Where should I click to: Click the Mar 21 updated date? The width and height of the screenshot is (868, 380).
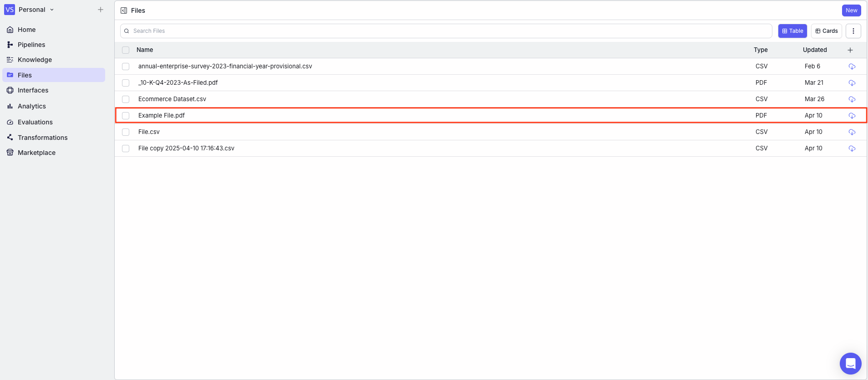pos(814,83)
